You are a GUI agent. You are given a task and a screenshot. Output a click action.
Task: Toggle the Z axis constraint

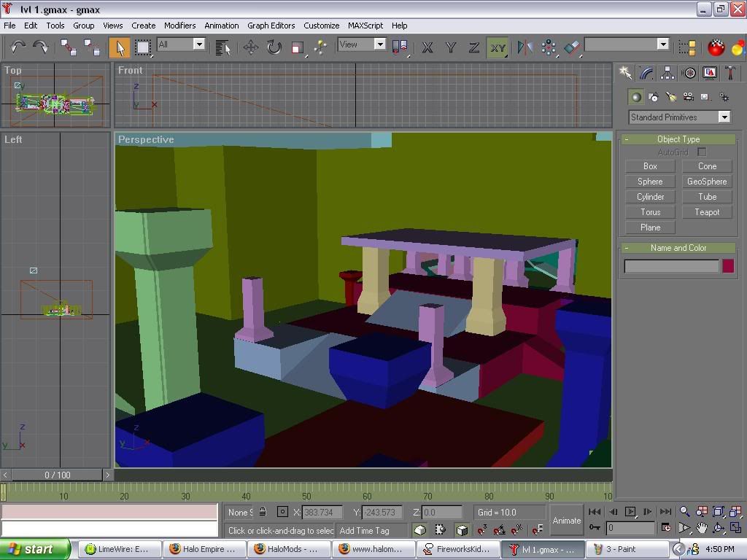coord(474,47)
